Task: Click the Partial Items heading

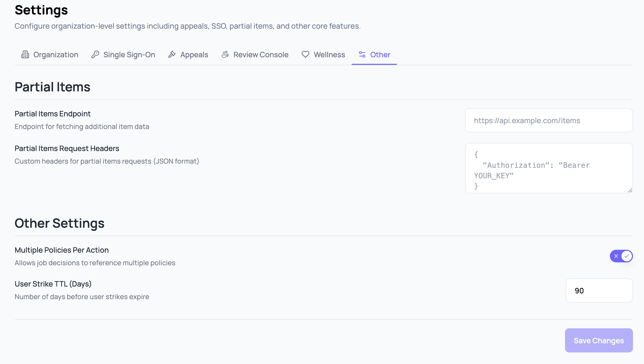Action: pos(52,87)
